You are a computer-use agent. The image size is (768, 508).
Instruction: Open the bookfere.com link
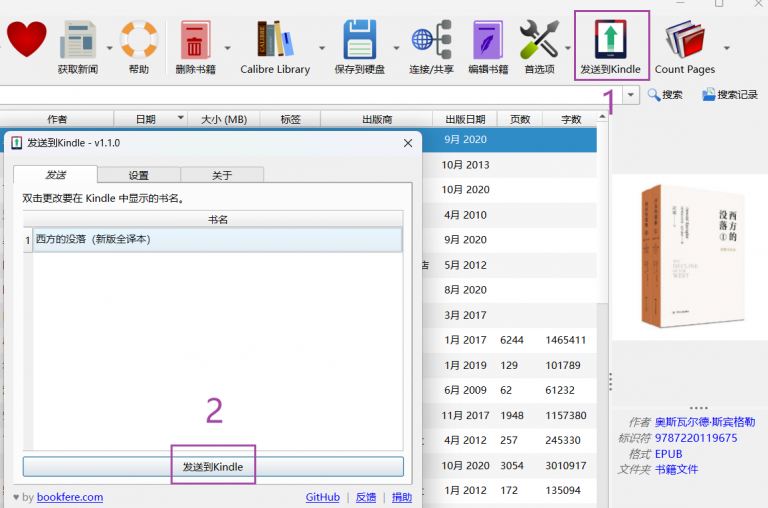point(70,497)
